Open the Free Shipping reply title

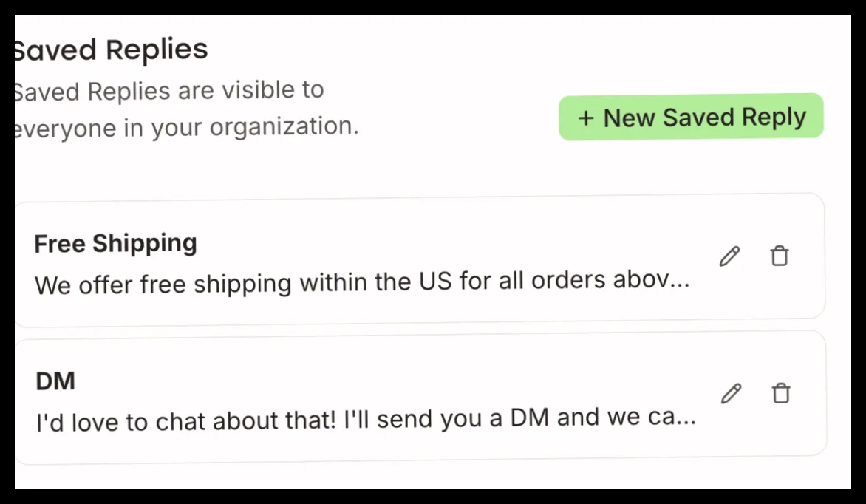pyautogui.click(x=115, y=244)
